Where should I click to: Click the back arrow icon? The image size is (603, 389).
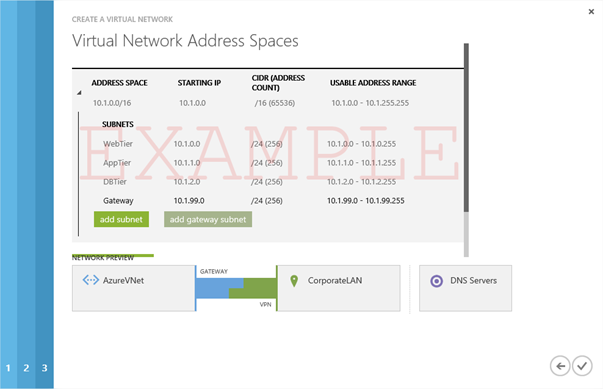(x=560, y=366)
